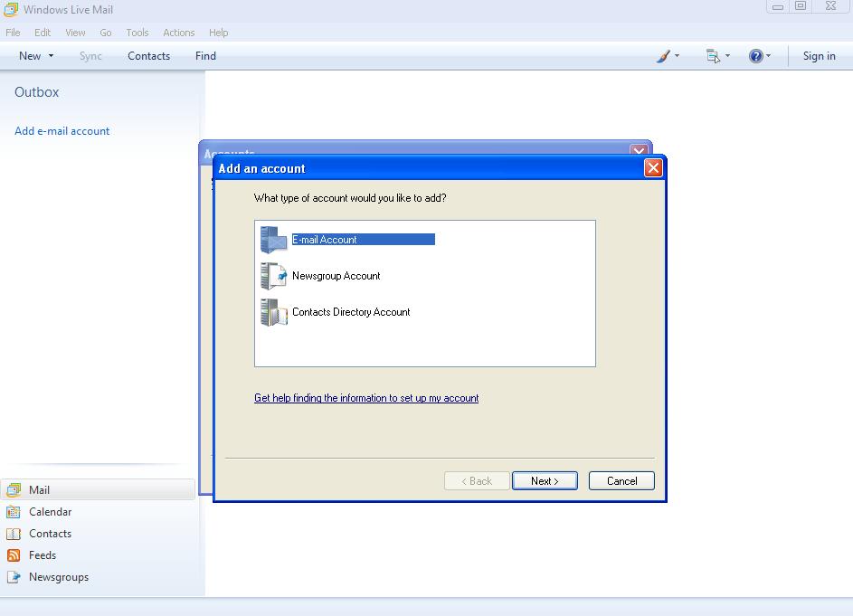Expand the Menus icon dropdown arrow

click(727, 55)
